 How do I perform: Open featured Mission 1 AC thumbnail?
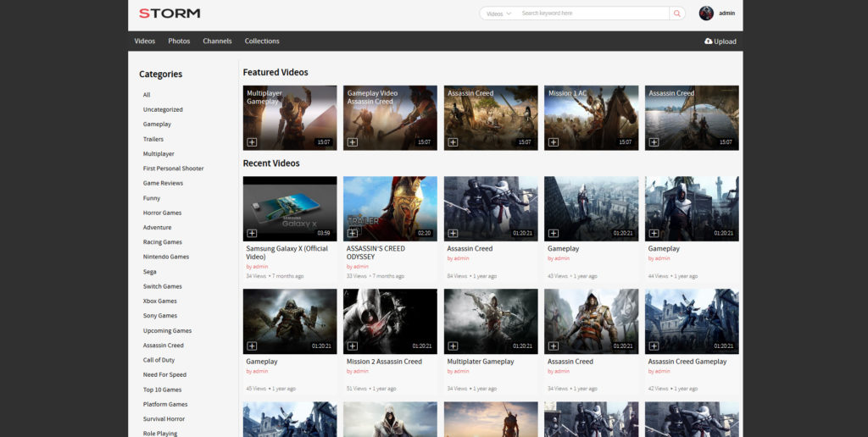[591, 117]
